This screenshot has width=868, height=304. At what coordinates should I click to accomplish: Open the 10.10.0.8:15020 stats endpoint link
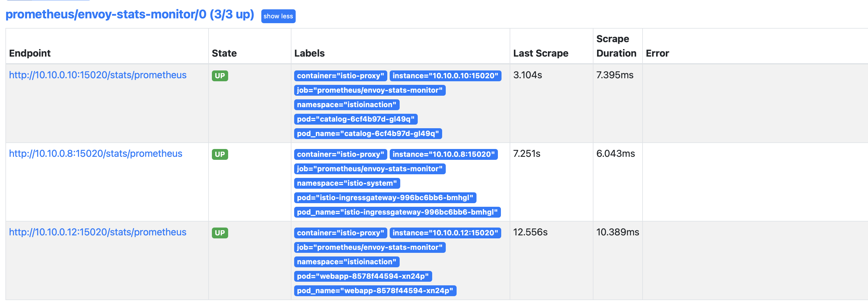[x=96, y=154]
